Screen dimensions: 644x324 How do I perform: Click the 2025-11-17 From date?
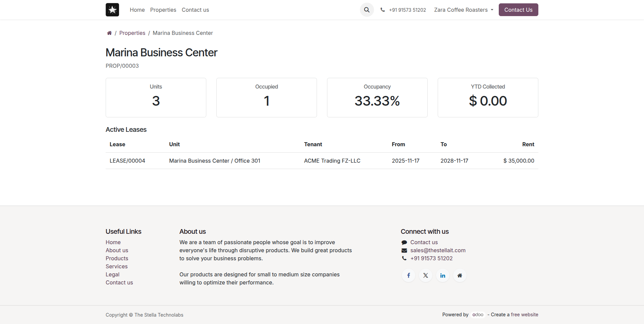[406, 161]
